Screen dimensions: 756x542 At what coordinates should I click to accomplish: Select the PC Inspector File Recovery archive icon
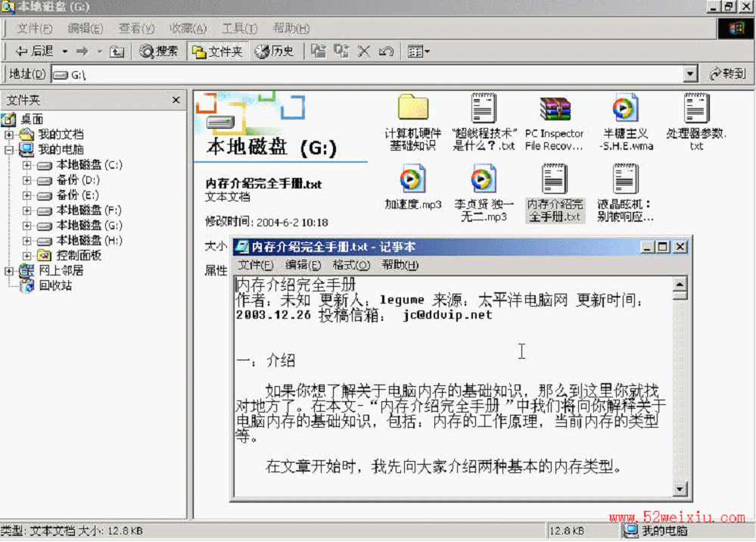555,108
